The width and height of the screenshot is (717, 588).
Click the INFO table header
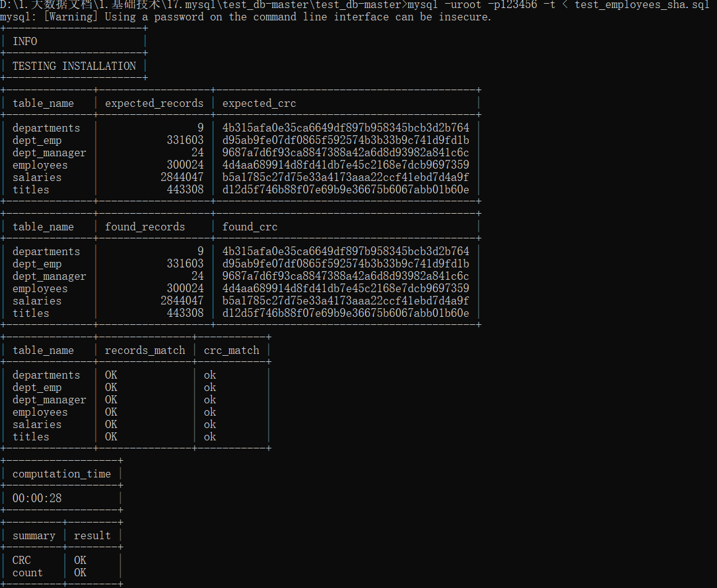coord(25,41)
